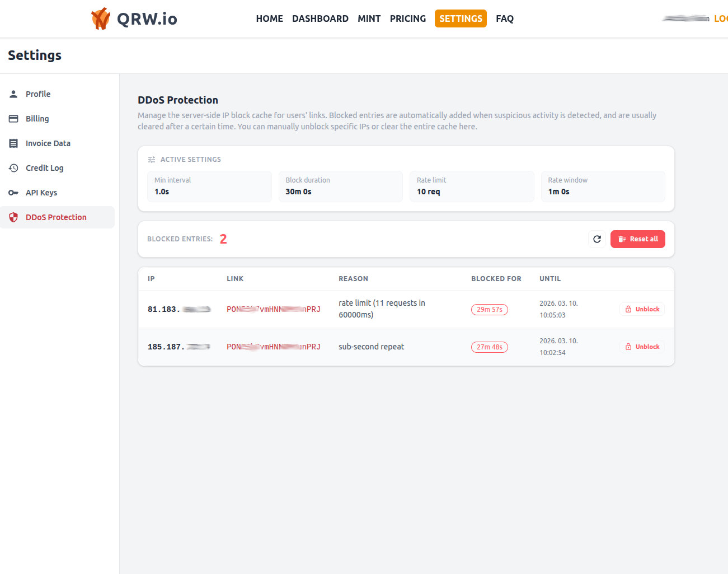Click the API Keys key icon

click(13, 193)
